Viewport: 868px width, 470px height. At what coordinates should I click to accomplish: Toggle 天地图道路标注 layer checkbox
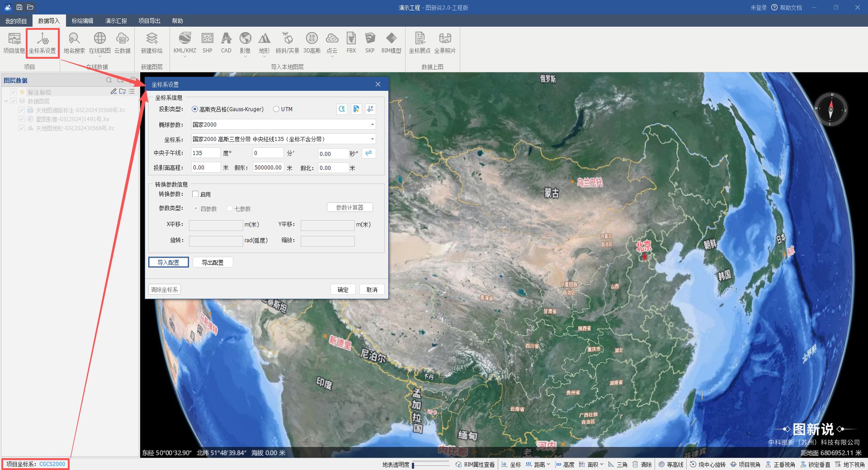click(21, 110)
